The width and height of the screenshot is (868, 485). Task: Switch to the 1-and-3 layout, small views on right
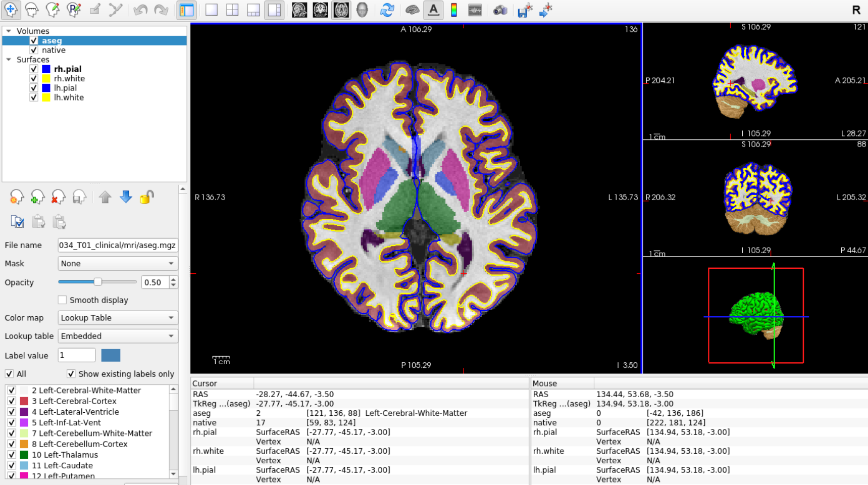(274, 10)
